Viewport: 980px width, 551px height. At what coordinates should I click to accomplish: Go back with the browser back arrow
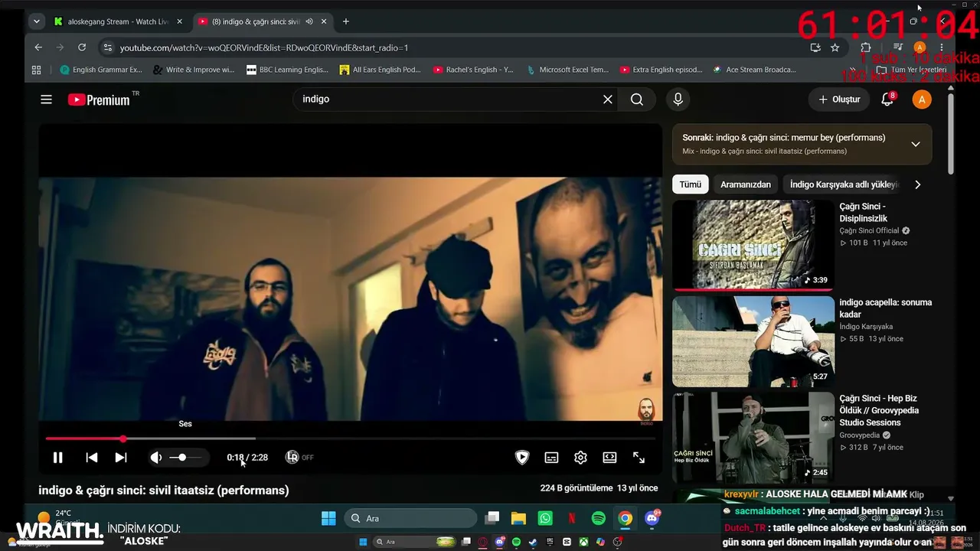coord(38,47)
